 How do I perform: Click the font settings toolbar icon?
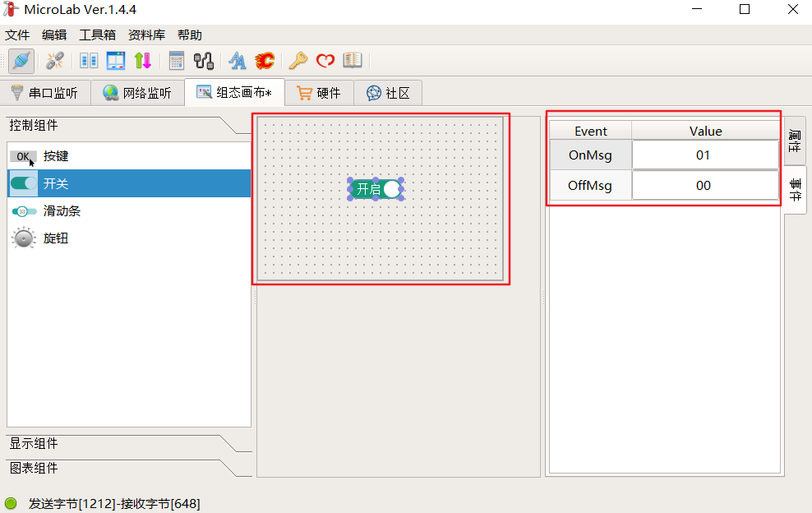pos(238,60)
